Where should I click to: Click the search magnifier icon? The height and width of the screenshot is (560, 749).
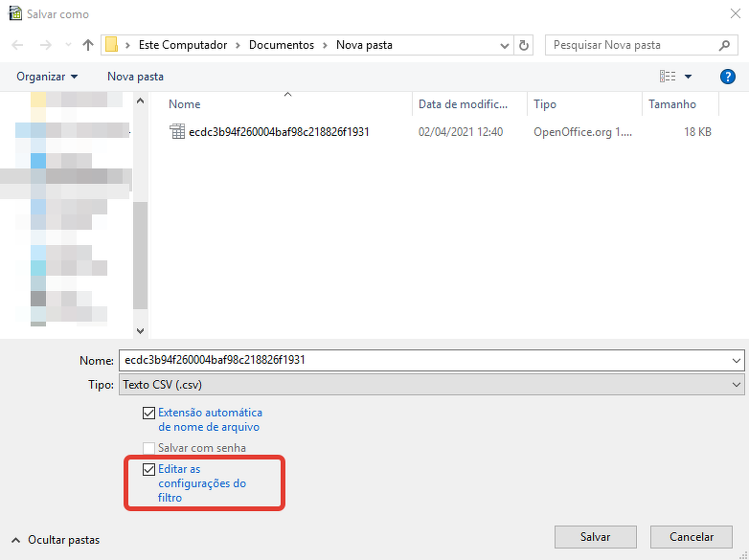[x=725, y=45]
